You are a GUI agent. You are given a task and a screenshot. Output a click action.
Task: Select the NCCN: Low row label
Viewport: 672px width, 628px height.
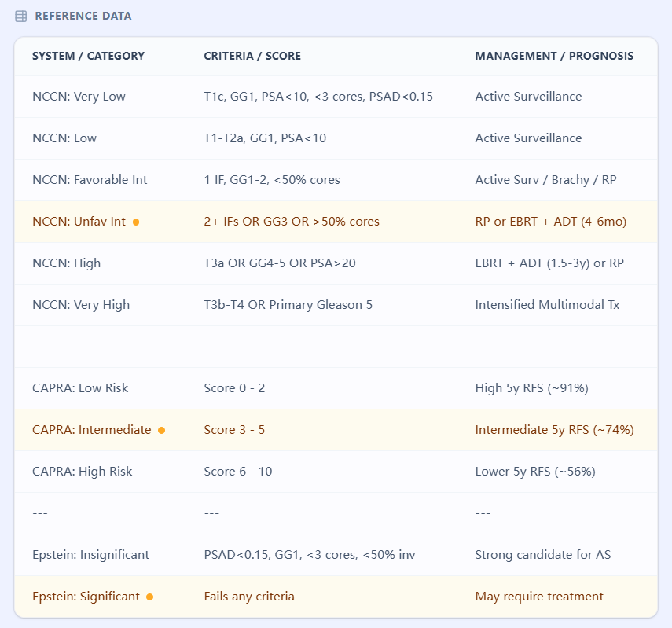pyautogui.click(x=64, y=138)
